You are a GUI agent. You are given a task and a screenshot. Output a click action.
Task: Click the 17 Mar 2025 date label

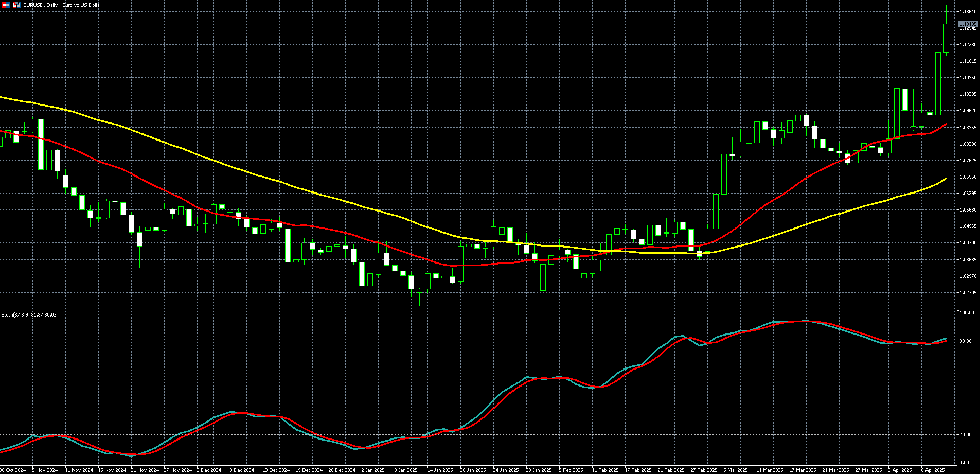coord(803,470)
